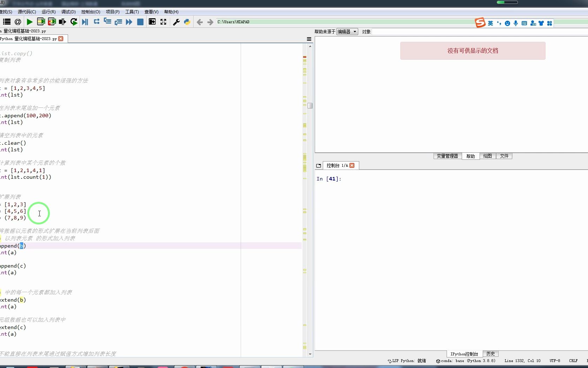
Task: Open the 工具(T) menu
Action: pos(132,12)
